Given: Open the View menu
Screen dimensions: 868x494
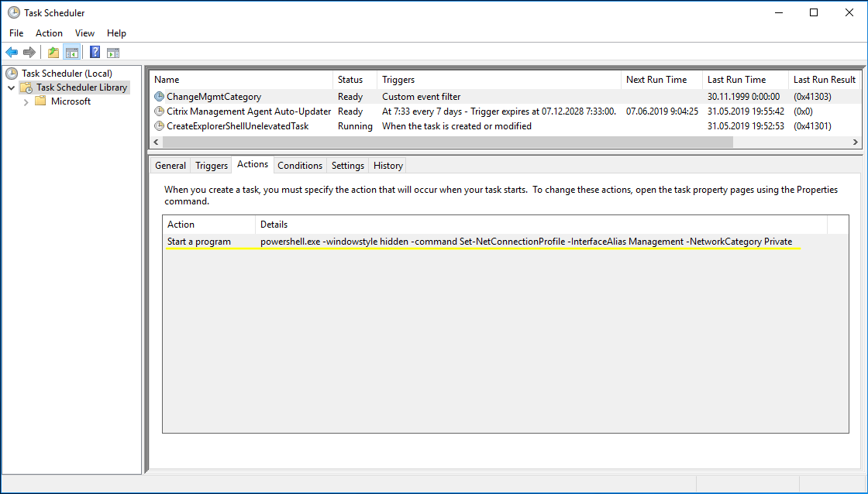Looking at the screenshot, I should tap(84, 33).
